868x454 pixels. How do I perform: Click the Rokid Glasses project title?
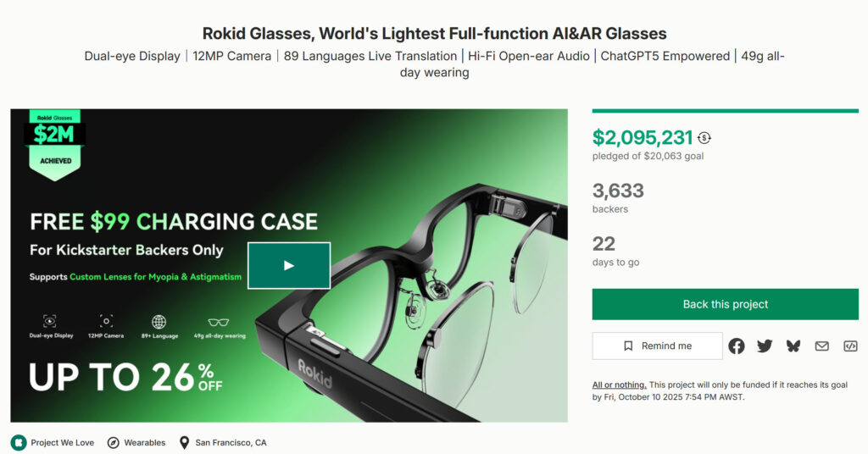click(434, 34)
